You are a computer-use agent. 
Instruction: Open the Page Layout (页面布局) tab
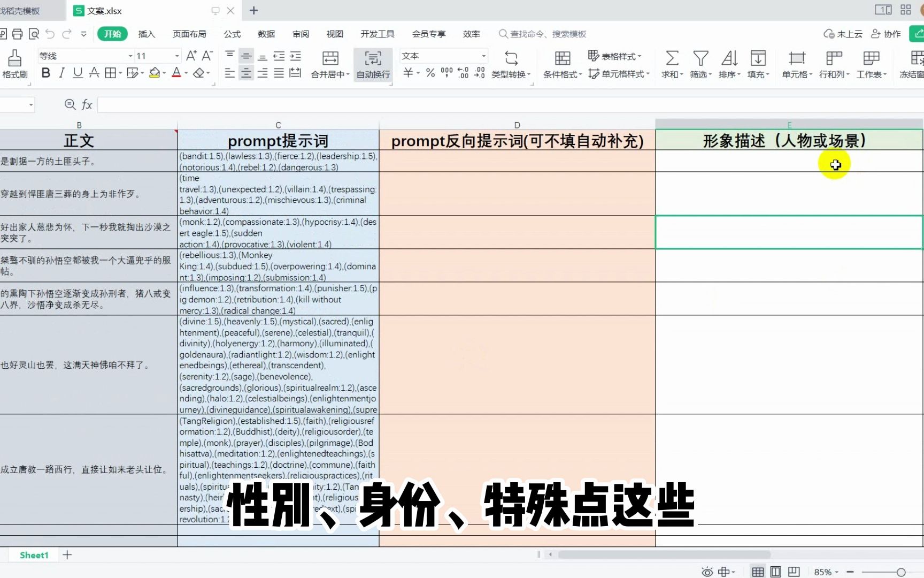tap(189, 34)
